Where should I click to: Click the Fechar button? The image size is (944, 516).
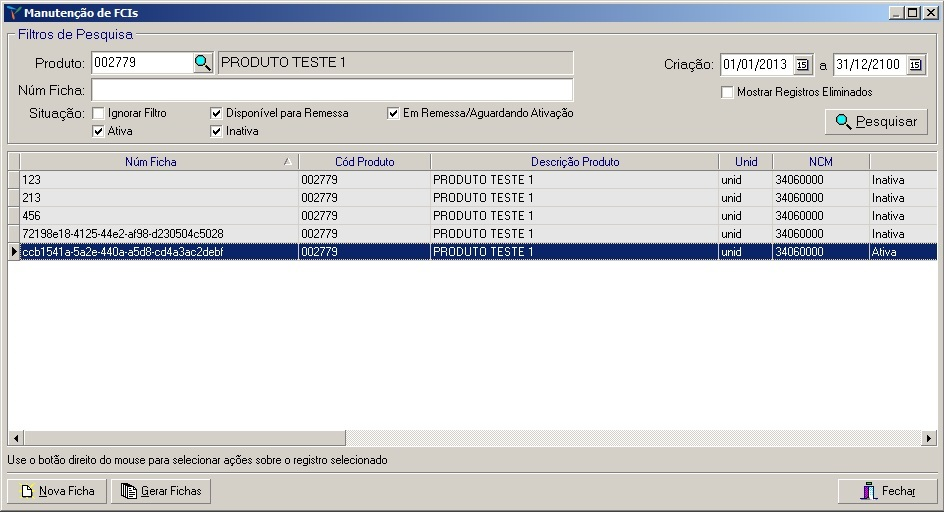(887, 491)
